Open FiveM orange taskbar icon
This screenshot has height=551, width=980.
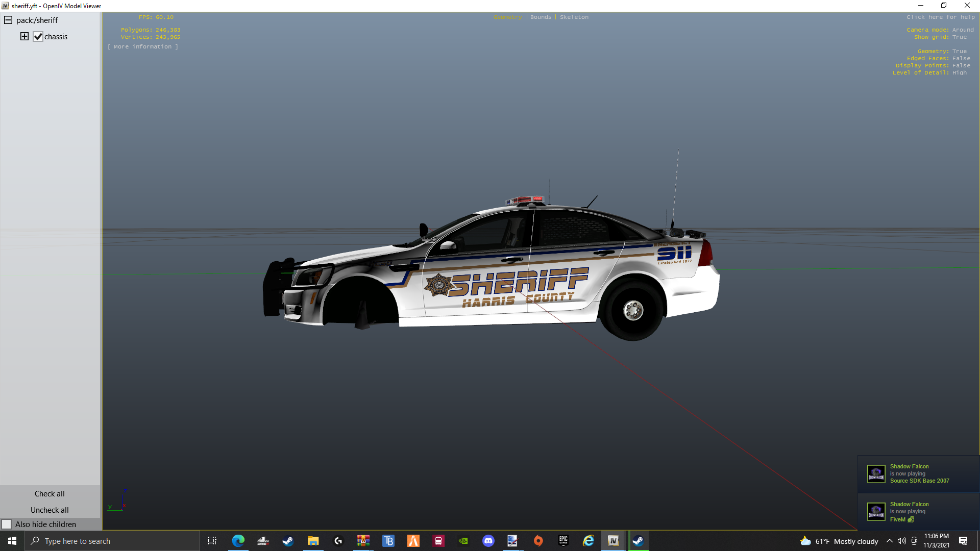[x=413, y=541]
